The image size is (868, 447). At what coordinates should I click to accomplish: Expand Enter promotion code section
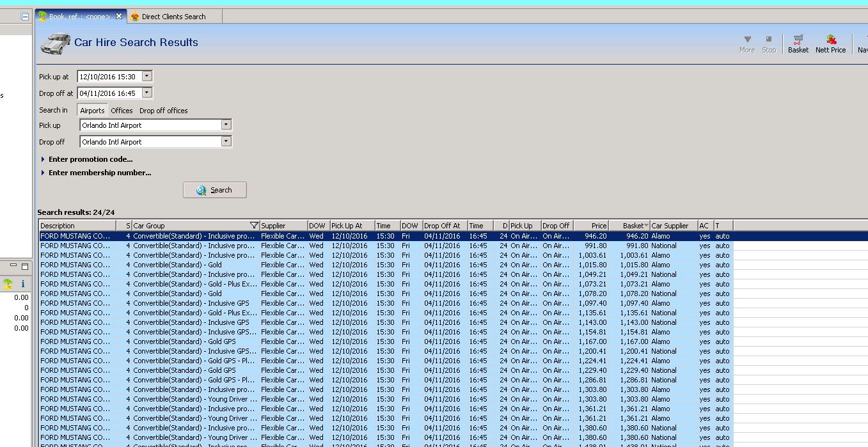pos(90,159)
